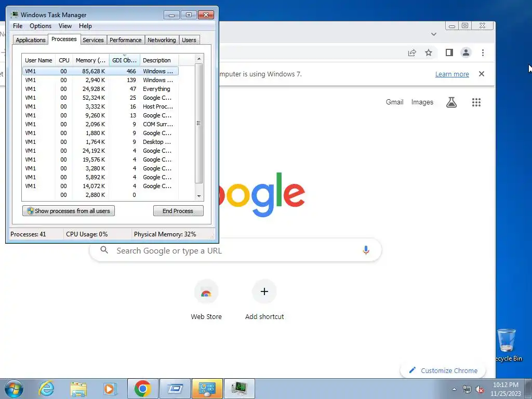Switch to the Users tab

[x=189, y=40]
